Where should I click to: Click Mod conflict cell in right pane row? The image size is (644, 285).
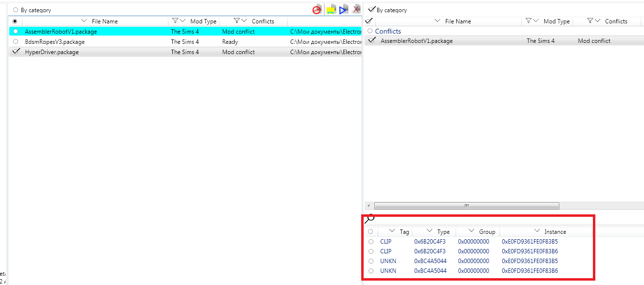point(594,41)
